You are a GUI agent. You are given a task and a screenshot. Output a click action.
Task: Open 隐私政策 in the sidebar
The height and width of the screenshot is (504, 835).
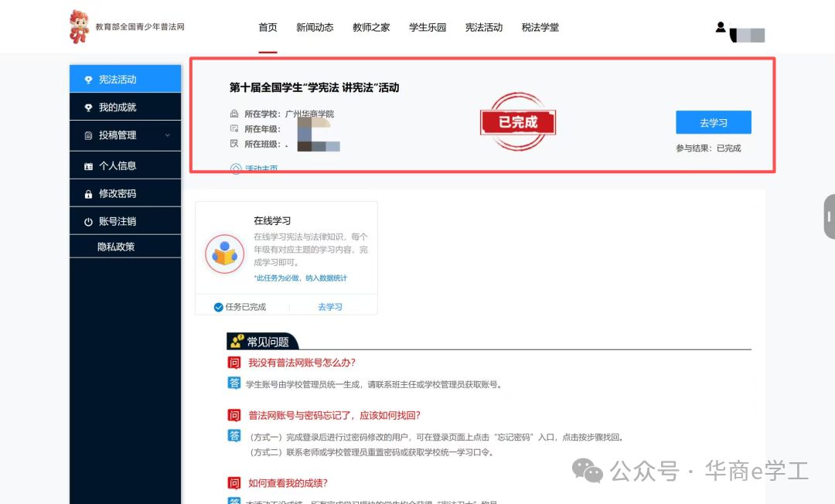[116, 247]
